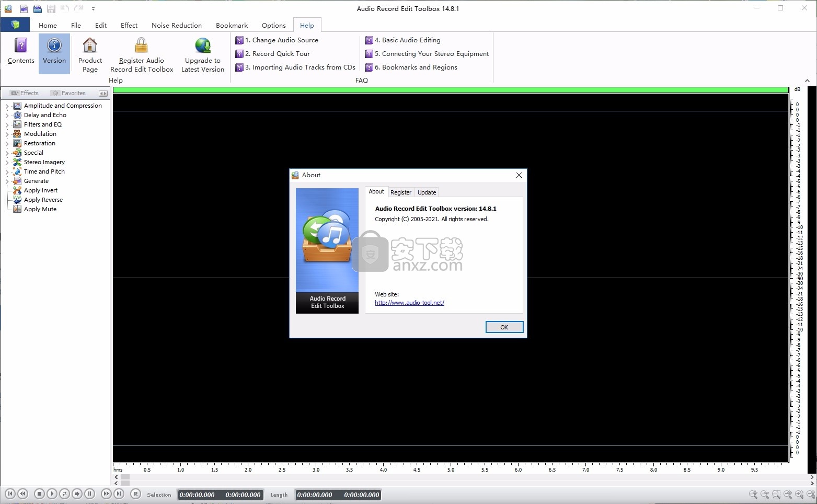Select the Effects panel tab
This screenshot has height=504, width=817.
[x=24, y=93]
